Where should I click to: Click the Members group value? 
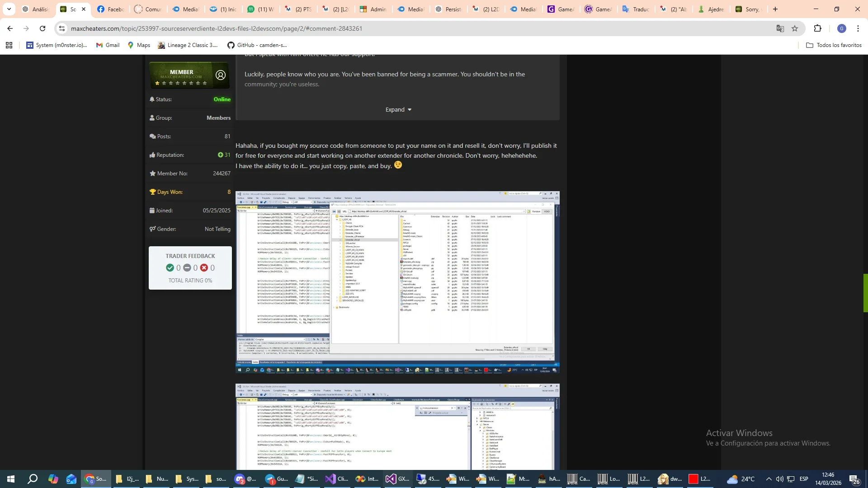(x=218, y=118)
